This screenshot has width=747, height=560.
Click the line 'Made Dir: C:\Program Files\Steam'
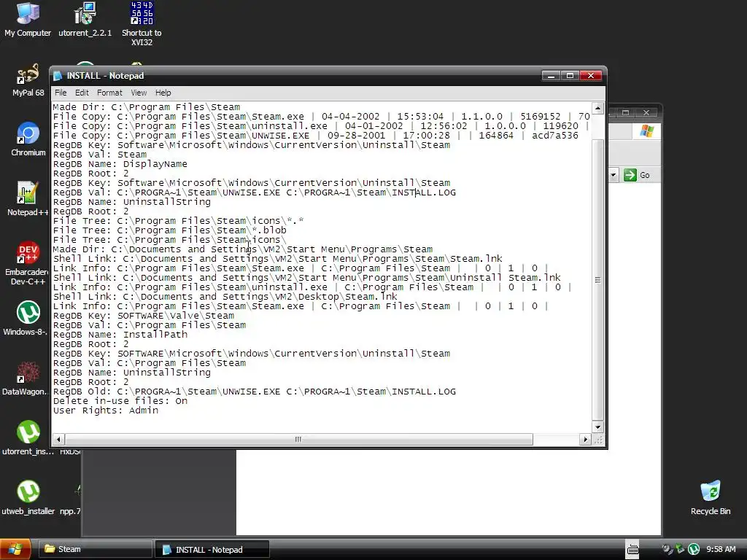(146, 106)
